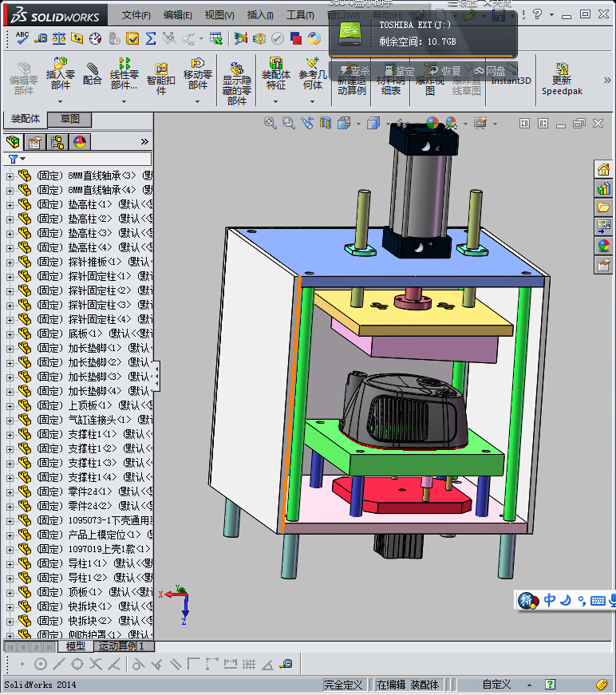
Task: Expand the FeatureManager tabs chevron
Action: click(144, 142)
